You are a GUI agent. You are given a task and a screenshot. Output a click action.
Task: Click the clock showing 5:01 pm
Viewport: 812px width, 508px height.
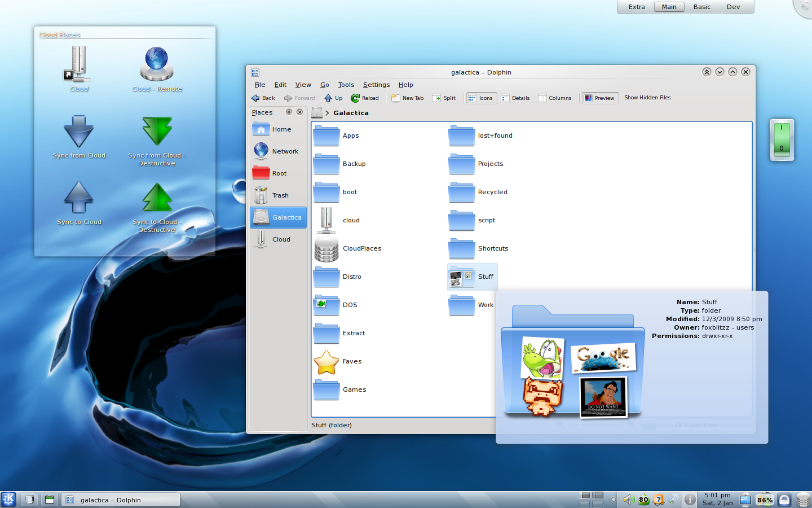pyautogui.click(x=717, y=499)
